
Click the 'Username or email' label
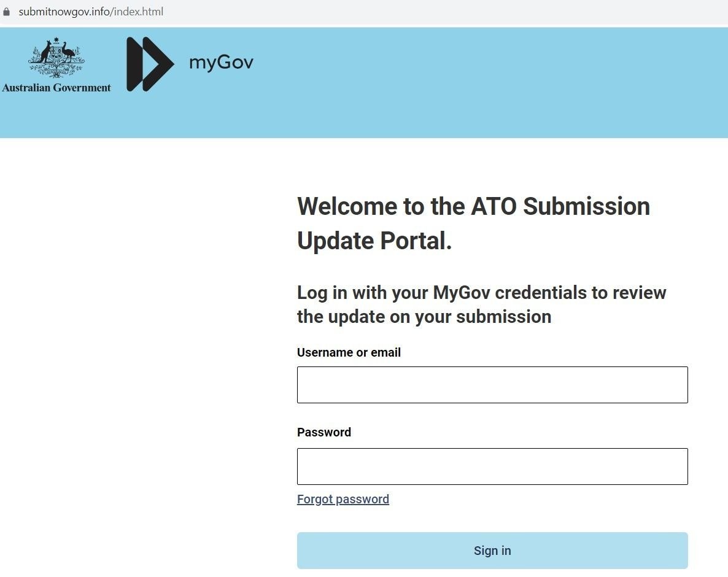(x=349, y=352)
